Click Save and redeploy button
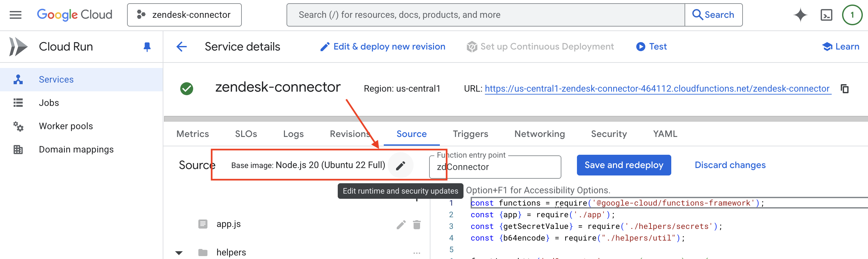868x259 pixels. coord(624,165)
